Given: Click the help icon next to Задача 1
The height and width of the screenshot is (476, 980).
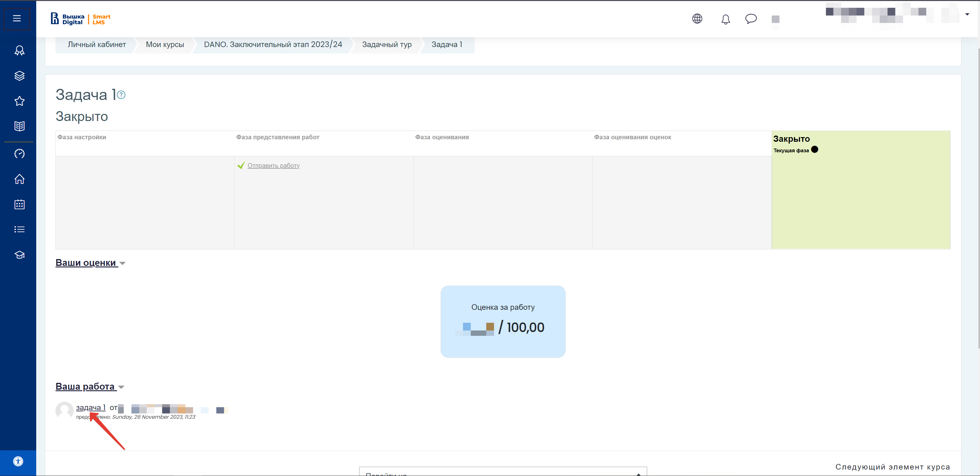Looking at the screenshot, I should [121, 95].
